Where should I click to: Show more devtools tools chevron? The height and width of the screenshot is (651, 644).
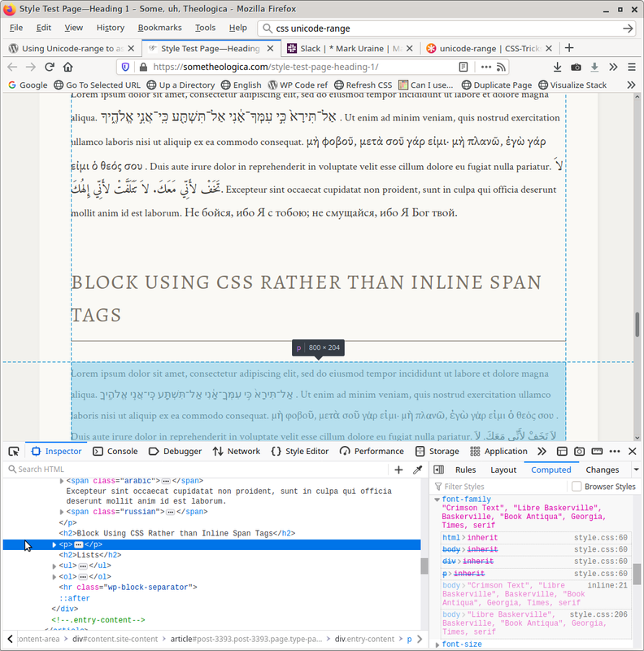pyautogui.click(x=542, y=452)
